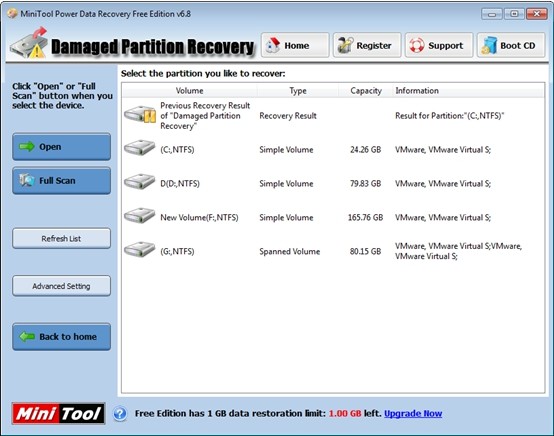Screen dimensions: 554x436
Task: Follow the Upgrade Now link
Action: (413, 413)
